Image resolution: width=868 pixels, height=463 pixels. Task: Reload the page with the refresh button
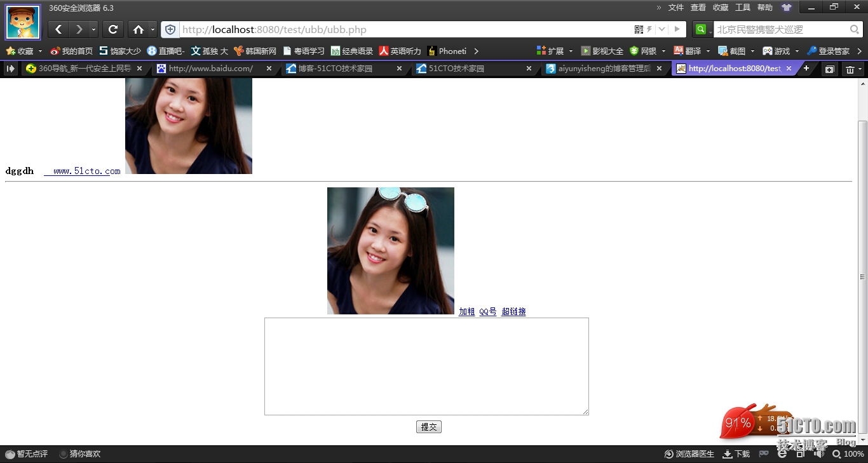[113, 29]
